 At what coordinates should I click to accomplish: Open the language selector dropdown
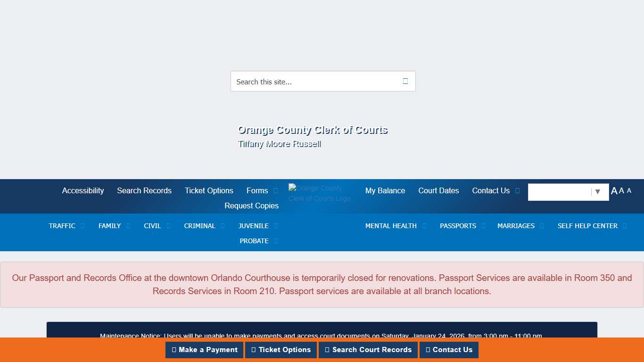568,192
